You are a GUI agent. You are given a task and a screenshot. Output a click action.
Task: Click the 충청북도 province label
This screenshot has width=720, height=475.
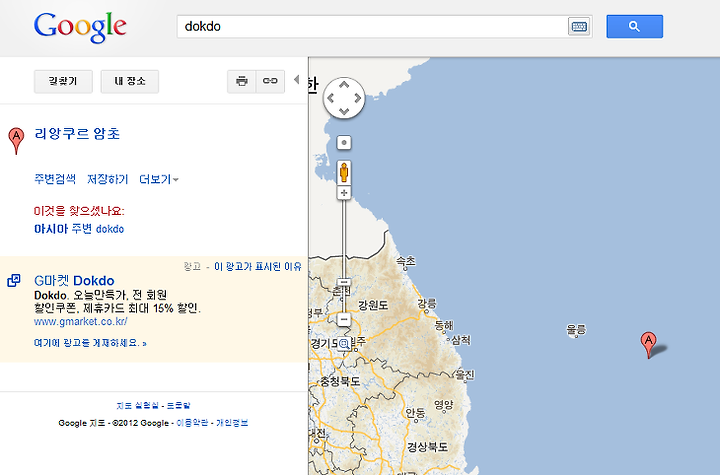click(x=340, y=381)
